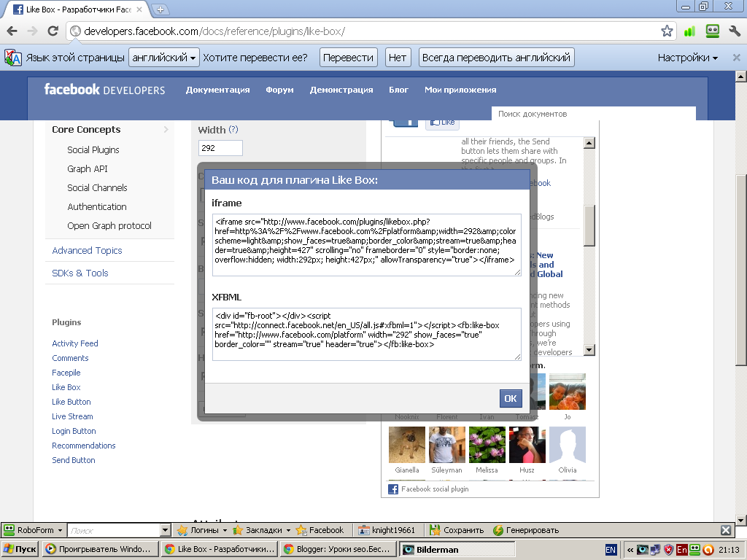
Task: Open Мои приложения
Action: coord(460,90)
